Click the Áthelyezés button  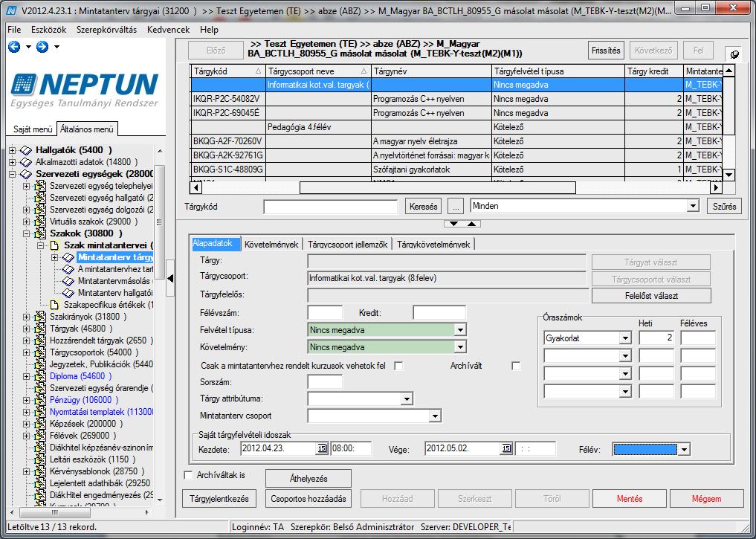click(x=308, y=478)
